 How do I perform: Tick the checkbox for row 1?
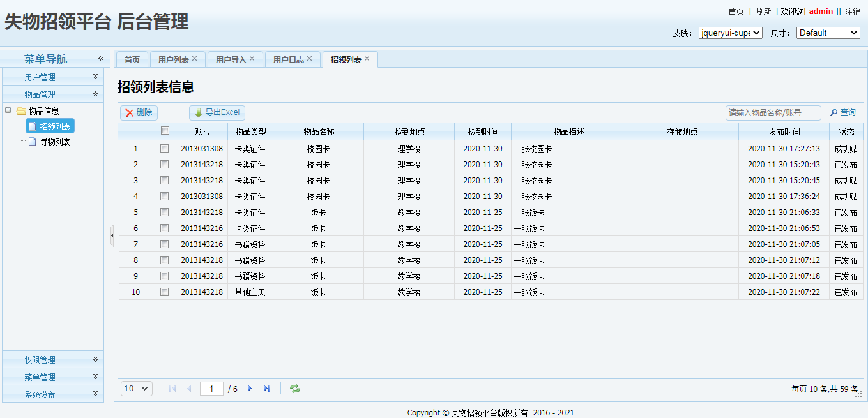[165, 148]
